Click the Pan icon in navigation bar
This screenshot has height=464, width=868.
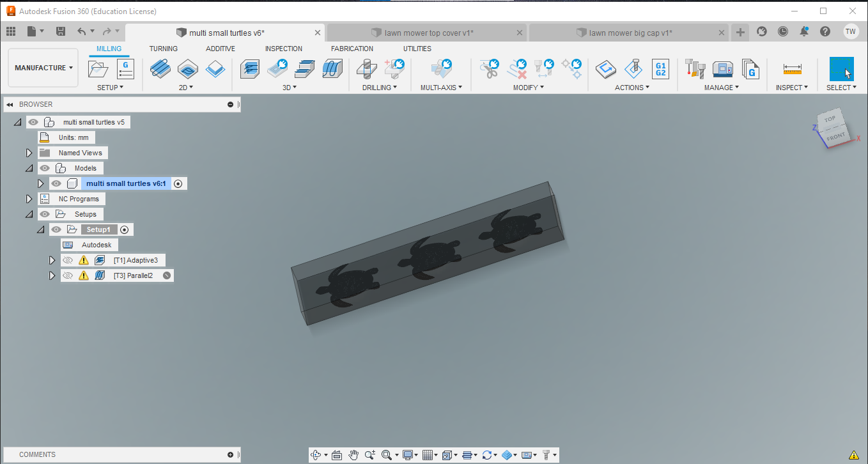point(353,455)
